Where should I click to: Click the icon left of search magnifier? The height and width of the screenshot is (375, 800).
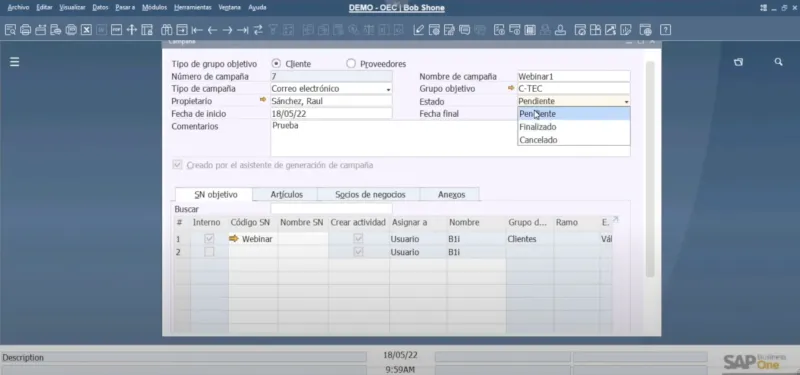click(x=738, y=62)
